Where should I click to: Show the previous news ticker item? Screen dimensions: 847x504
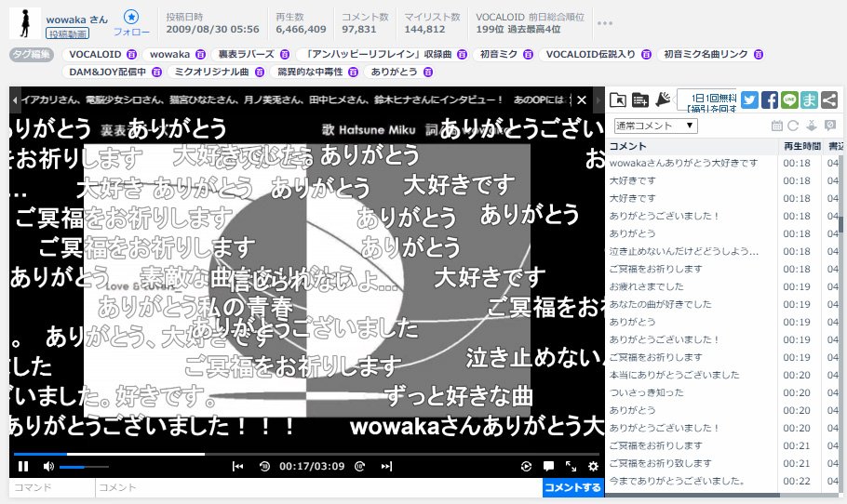point(15,99)
